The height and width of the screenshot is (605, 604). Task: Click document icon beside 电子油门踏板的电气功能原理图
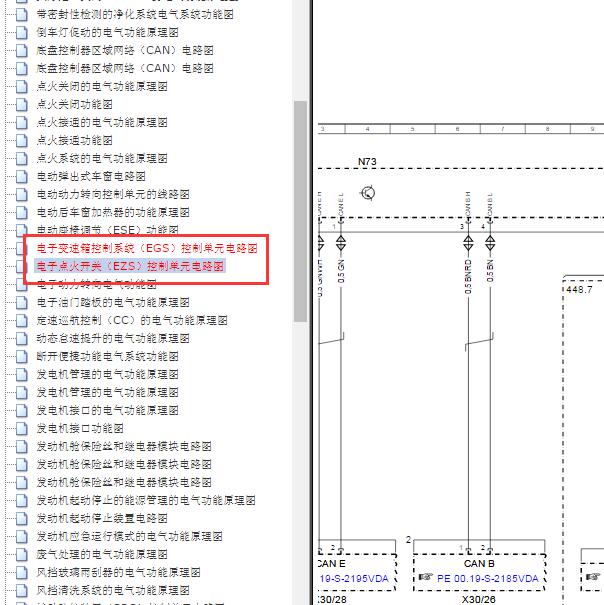[x=22, y=302]
